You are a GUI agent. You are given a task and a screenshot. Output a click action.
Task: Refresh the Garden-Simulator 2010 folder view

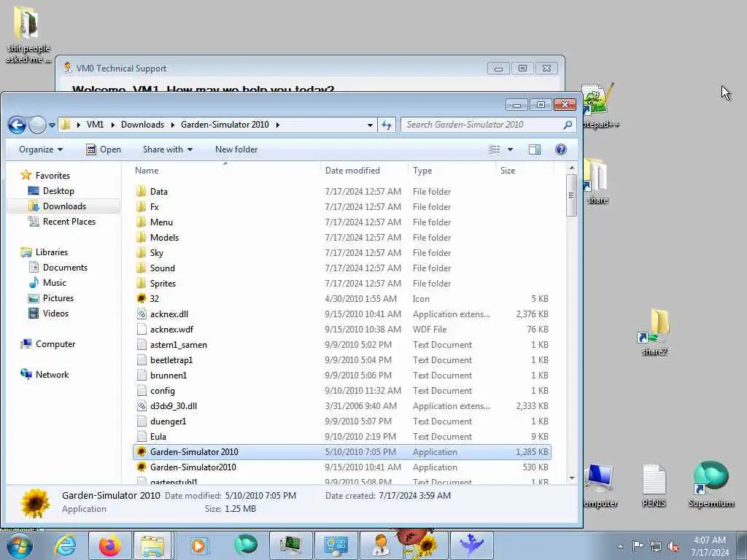[x=387, y=125]
